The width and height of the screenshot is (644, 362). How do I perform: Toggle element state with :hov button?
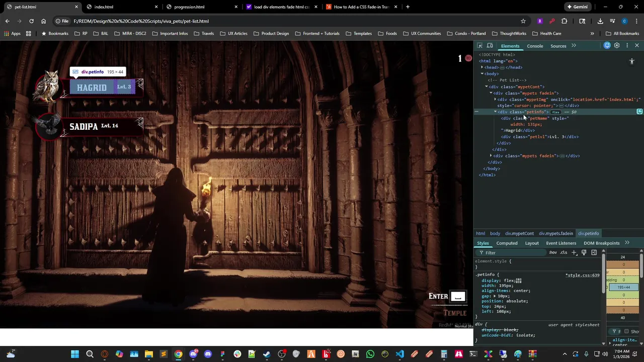pos(553,252)
